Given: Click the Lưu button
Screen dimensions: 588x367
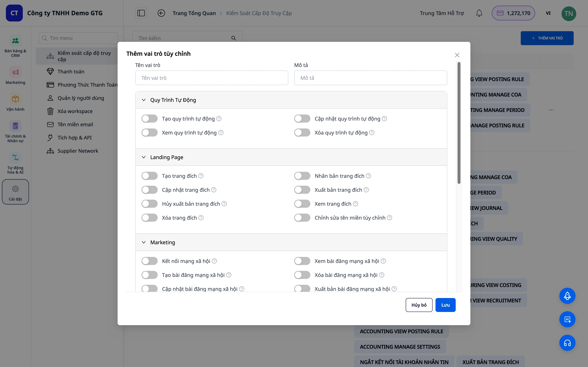Looking at the screenshot, I should pos(445,305).
